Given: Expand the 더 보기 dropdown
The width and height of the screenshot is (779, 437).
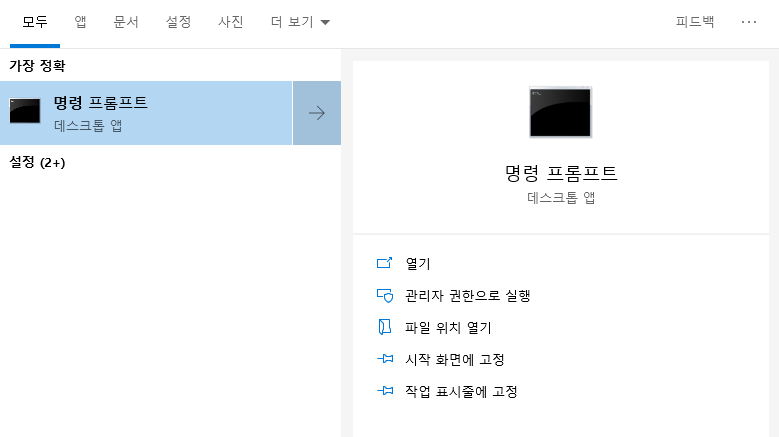Looking at the screenshot, I should [x=300, y=22].
